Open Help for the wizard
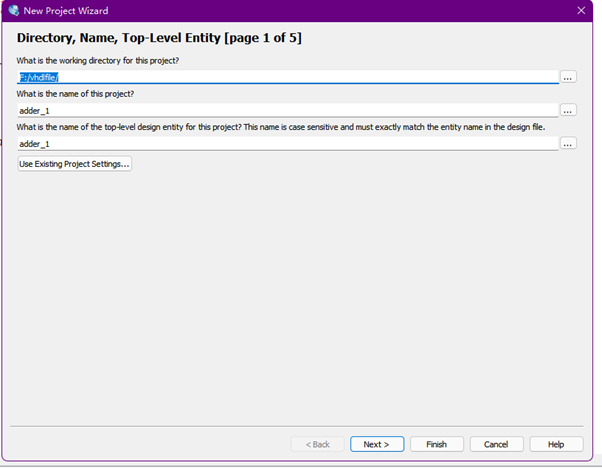 (556, 444)
